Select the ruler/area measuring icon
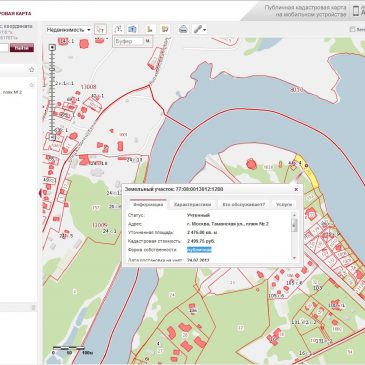The image size is (365, 365). click(150, 29)
